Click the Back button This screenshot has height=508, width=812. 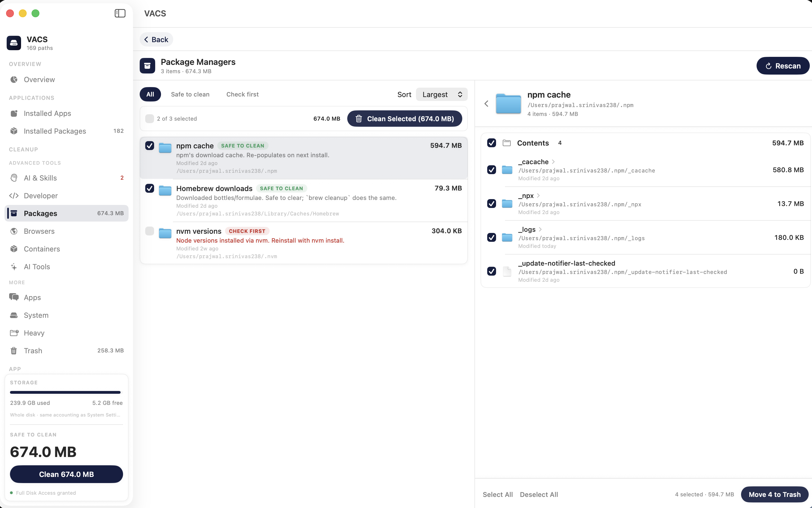click(x=156, y=40)
